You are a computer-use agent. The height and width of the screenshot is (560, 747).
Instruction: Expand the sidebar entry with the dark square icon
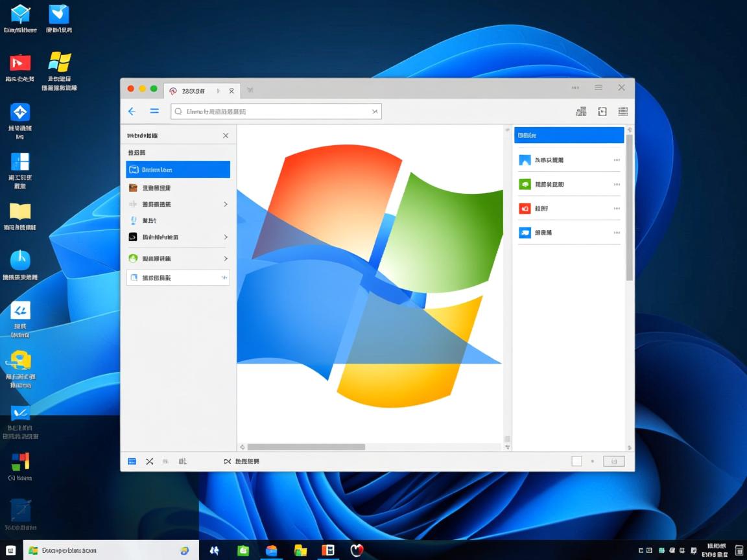coord(178,237)
